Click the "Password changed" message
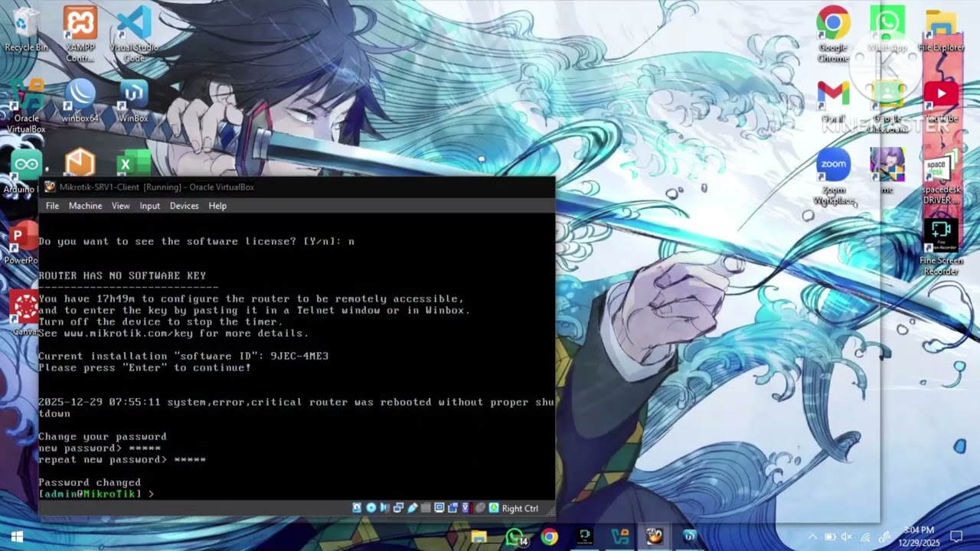This screenshot has width=980, height=551. point(90,483)
